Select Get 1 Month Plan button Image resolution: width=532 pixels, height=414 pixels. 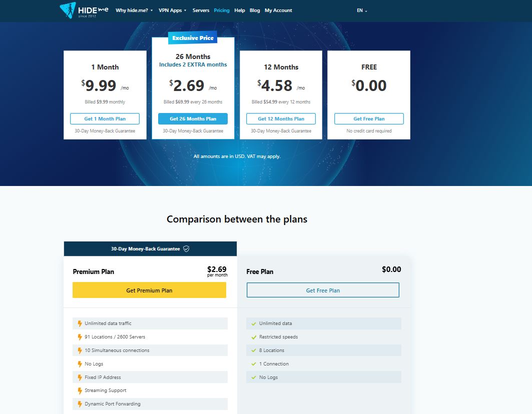[105, 119]
